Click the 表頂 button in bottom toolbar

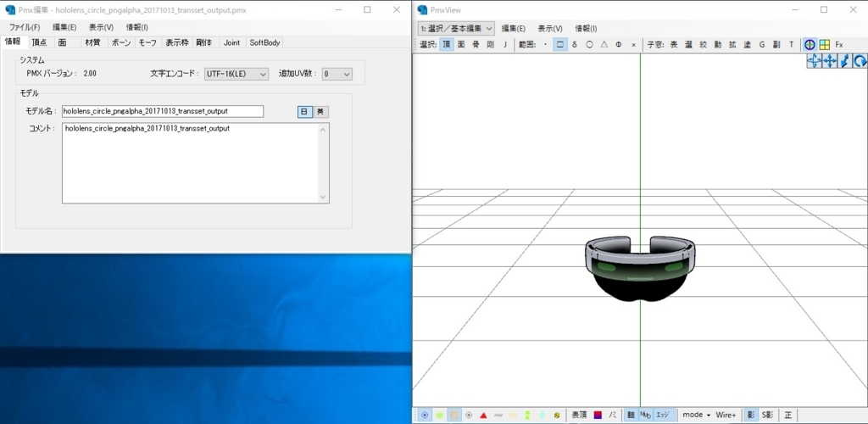point(580,416)
